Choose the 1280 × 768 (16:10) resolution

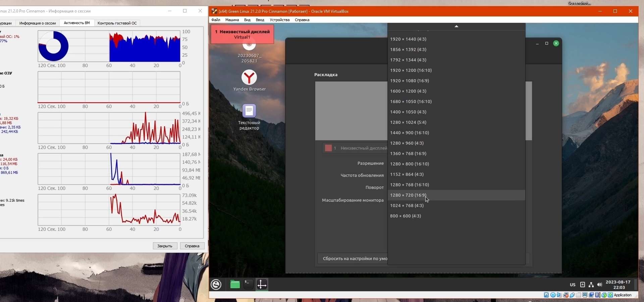(x=456, y=185)
